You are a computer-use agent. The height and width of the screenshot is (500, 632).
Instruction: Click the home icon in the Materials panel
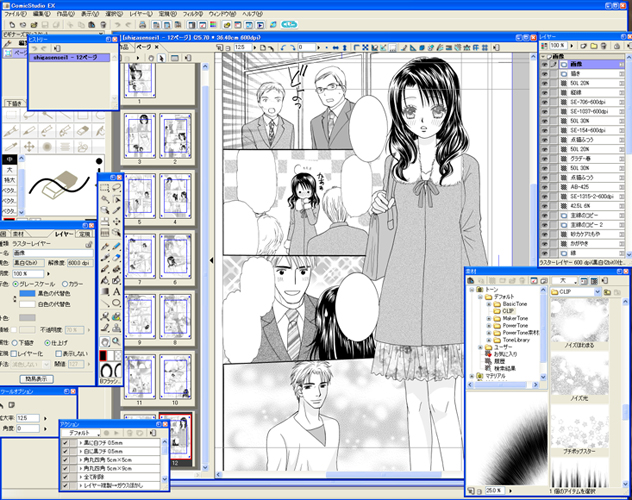pyautogui.click(x=470, y=280)
